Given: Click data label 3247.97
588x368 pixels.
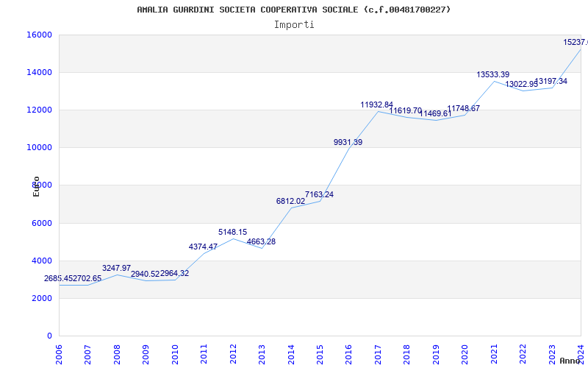Looking at the screenshot, I should point(117,268).
